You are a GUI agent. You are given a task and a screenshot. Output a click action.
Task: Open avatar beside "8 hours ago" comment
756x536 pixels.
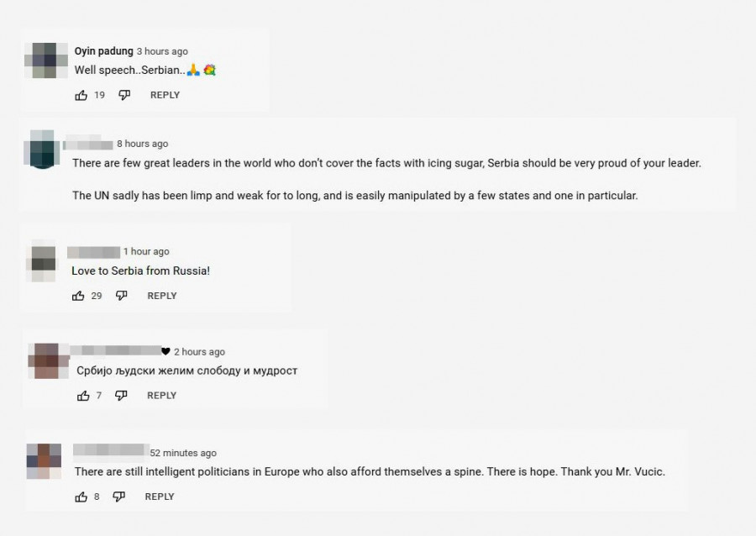point(43,149)
